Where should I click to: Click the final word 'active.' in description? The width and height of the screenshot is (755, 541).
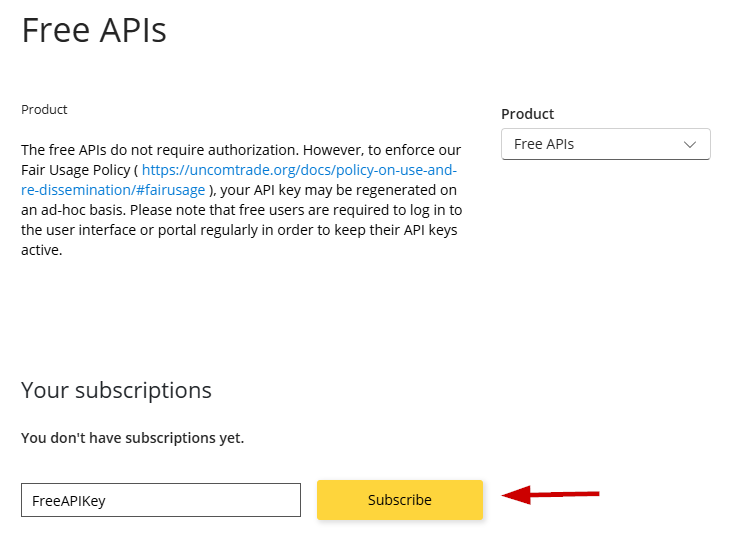point(42,250)
